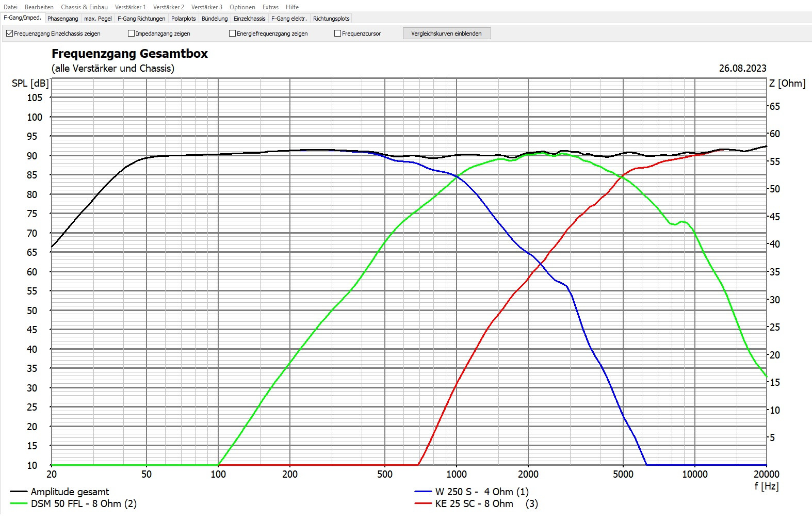812x521 pixels.
Task: Click the date 26.08.2023
Action: click(743, 68)
